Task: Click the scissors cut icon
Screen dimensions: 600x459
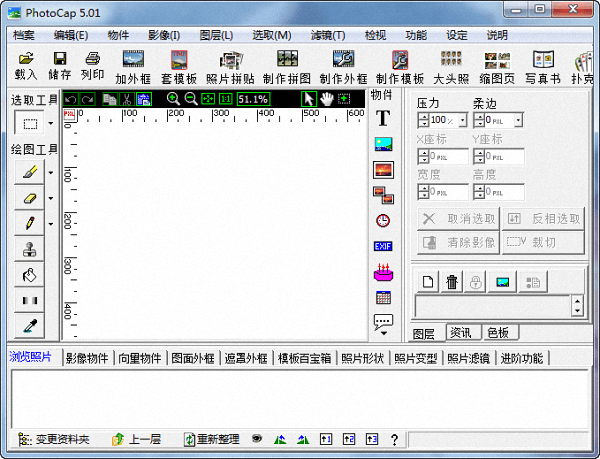Action: click(126, 99)
